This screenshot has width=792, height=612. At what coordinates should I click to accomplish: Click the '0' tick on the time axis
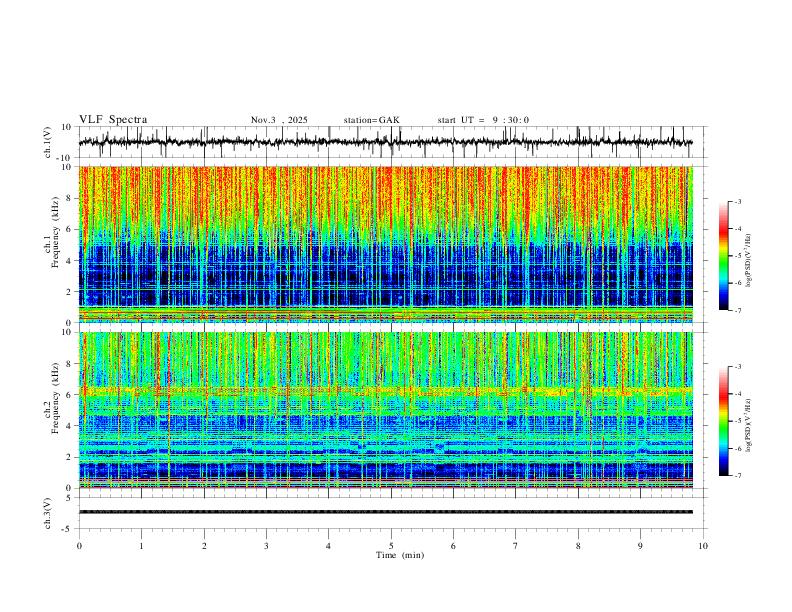pyautogui.click(x=79, y=546)
